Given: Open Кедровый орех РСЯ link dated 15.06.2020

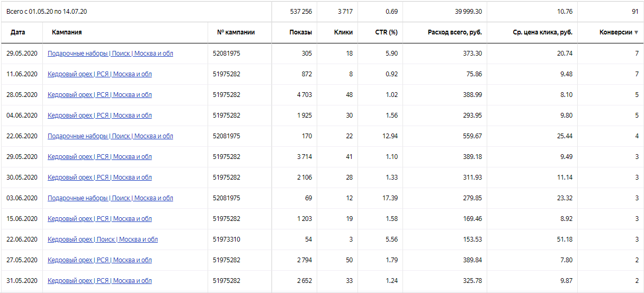Looking at the screenshot, I should (100, 219).
